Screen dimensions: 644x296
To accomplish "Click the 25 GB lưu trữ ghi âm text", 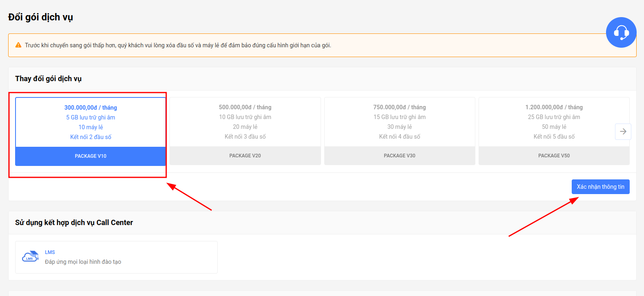I will pos(554,117).
